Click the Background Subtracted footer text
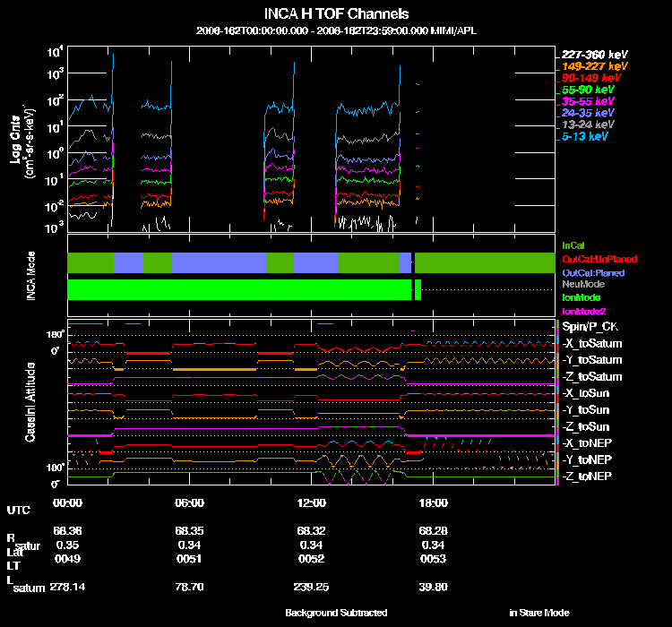This screenshot has width=672, height=627. point(336,613)
